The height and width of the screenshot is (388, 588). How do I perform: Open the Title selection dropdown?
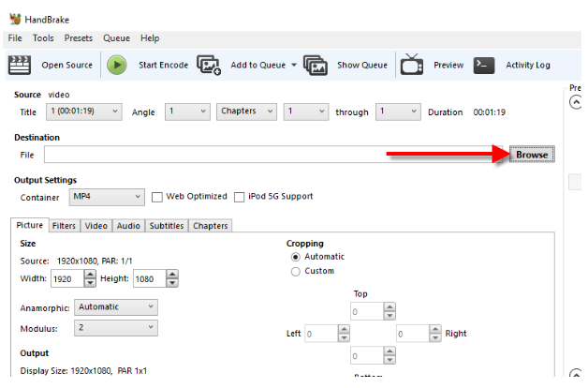82,112
